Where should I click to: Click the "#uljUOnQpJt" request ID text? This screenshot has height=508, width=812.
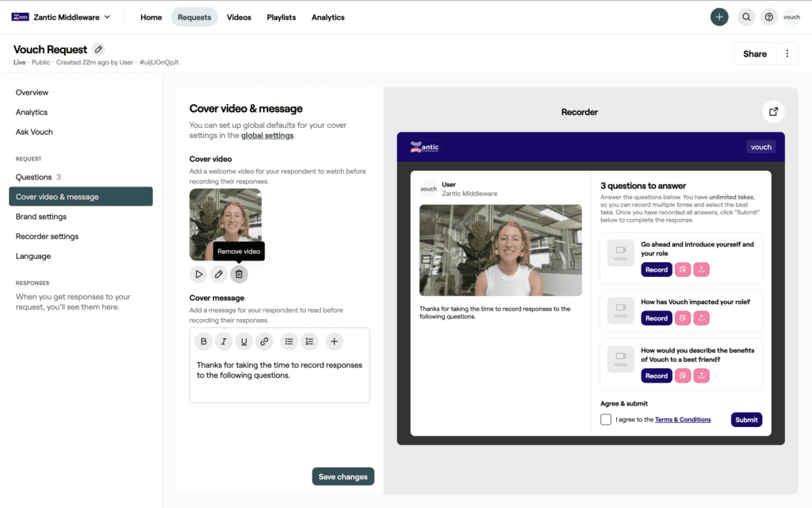coord(159,62)
